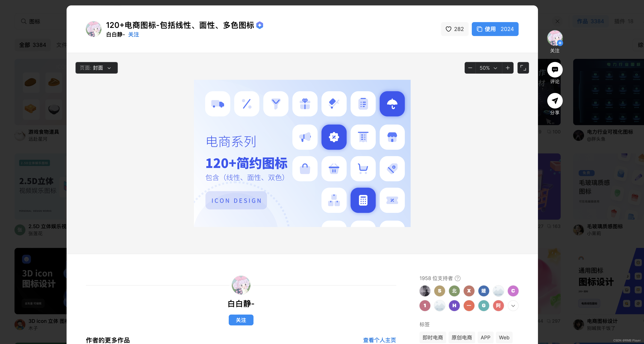Viewport: 644px width, 344px height.
Task: Select the 即时电商 tag
Action: (432, 337)
